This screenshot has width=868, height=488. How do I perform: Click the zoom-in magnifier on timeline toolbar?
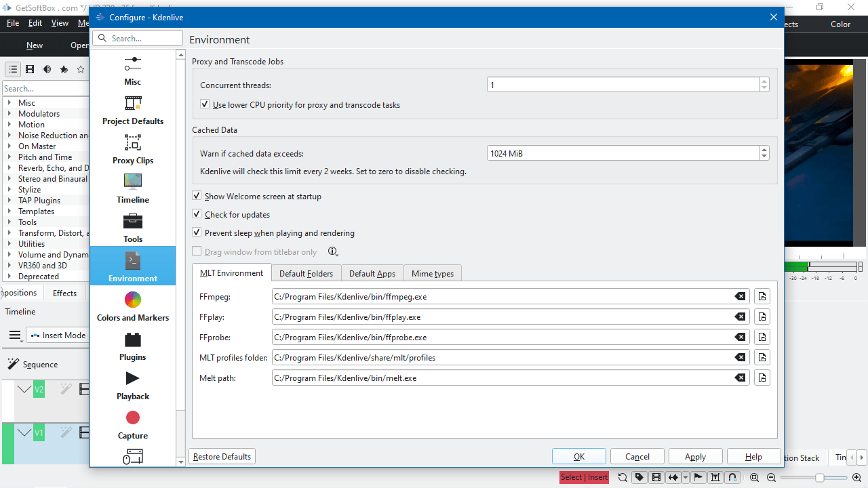[x=856, y=477]
